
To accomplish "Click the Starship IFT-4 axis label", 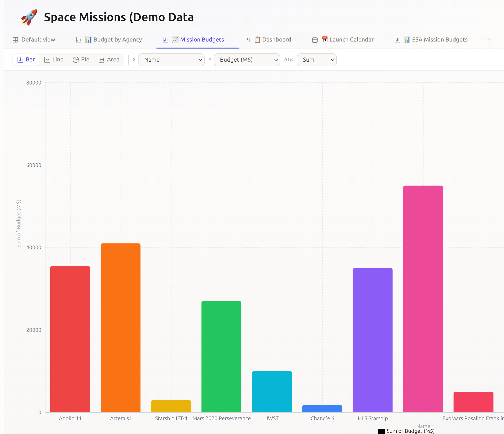I will pos(171,418).
